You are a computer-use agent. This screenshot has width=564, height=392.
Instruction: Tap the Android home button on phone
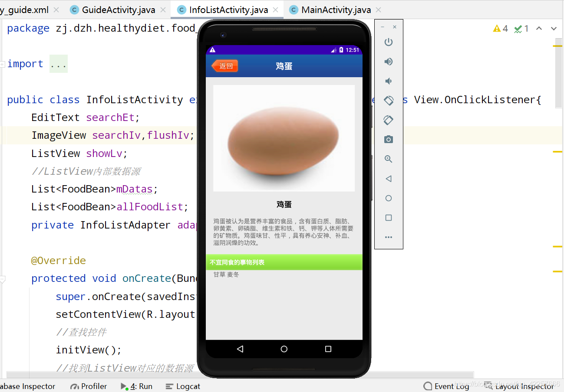pos(284,349)
